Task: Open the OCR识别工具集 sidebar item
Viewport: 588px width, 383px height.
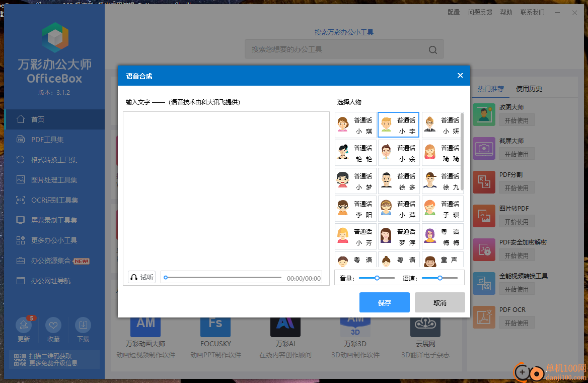Action: pyautogui.click(x=54, y=200)
